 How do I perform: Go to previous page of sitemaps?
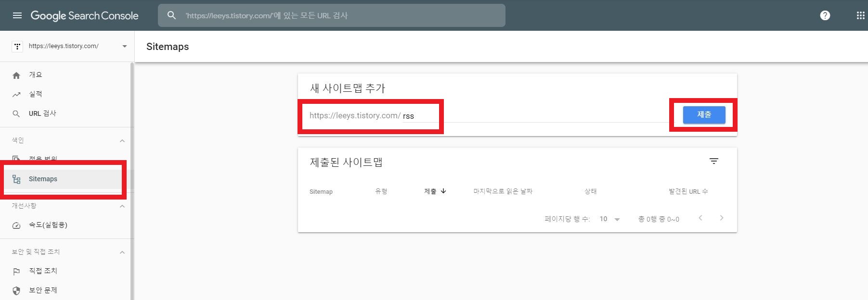700,218
